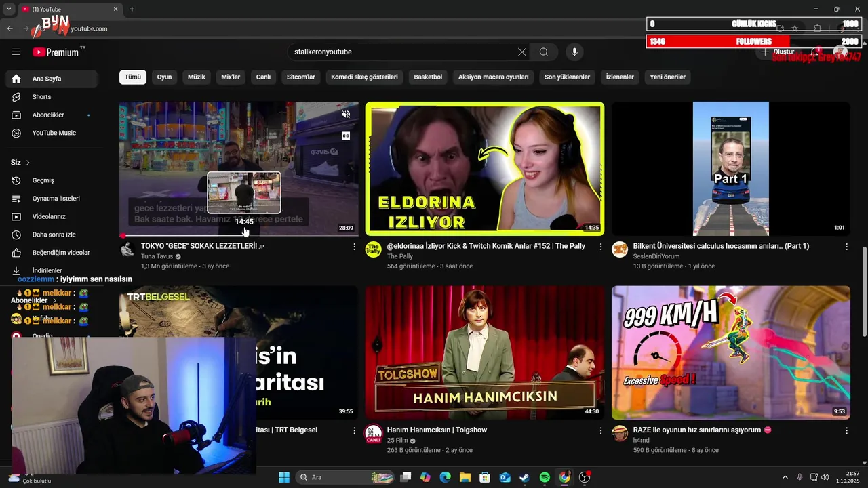Select the Müzik filter chip

[196, 77]
